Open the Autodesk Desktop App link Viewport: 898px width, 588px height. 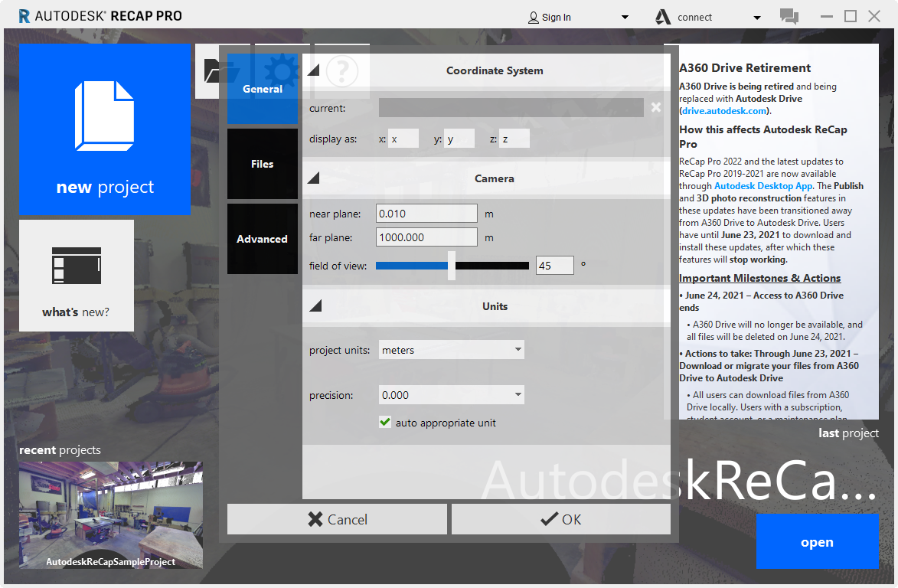tap(762, 186)
